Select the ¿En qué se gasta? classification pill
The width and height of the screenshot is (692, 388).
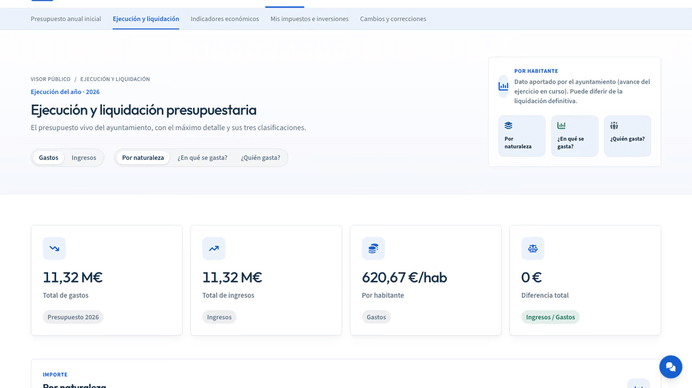pos(202,158)
